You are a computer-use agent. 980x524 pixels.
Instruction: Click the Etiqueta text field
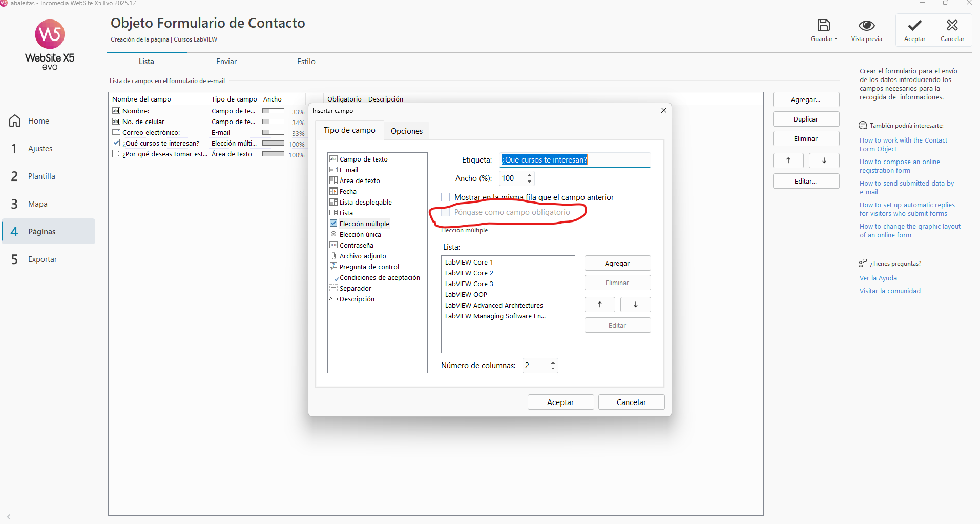click(575, 160)
